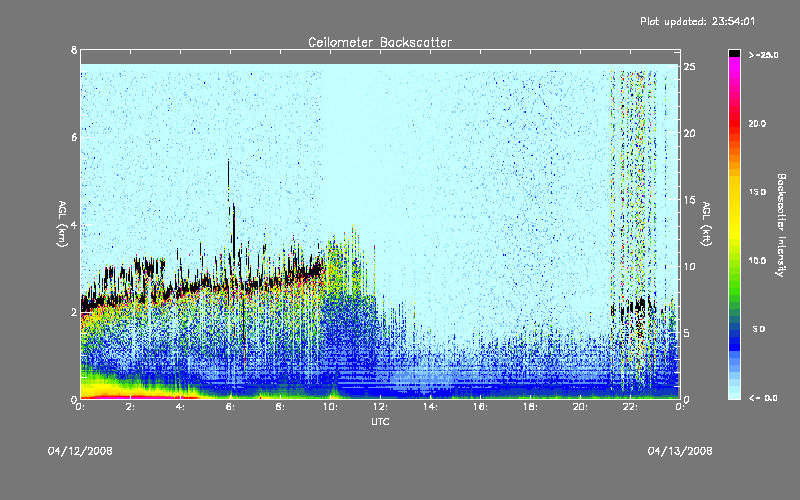Click the "Backscatter Intensity" colorbar label

[x=781, y=225]
